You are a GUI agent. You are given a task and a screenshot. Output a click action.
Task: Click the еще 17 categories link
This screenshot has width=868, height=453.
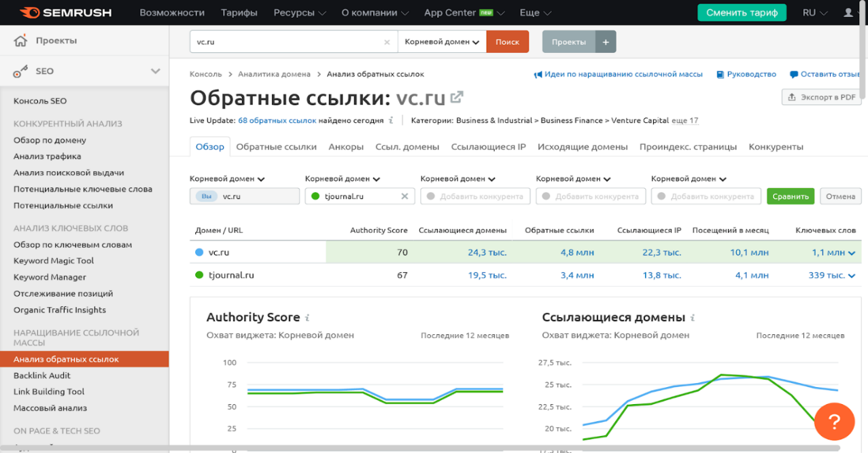(685, 120)
